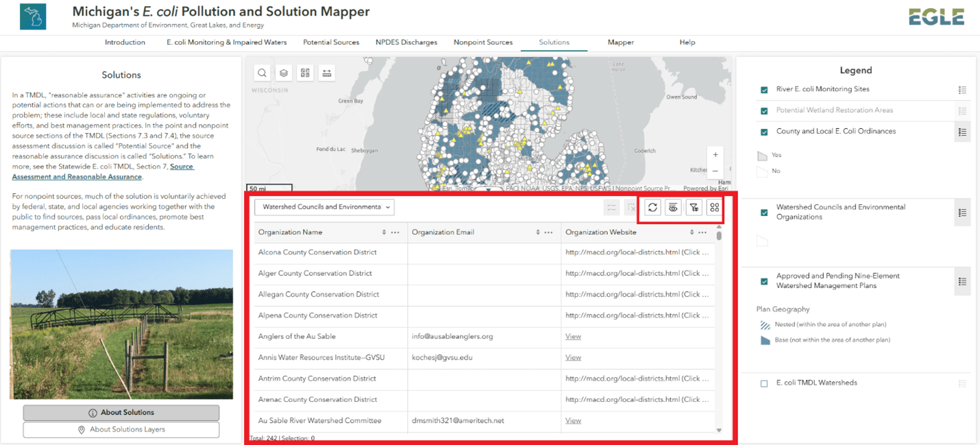The image size is (980, 445).
Task: Click About Solutions Layers button
Action: [121, 430]
